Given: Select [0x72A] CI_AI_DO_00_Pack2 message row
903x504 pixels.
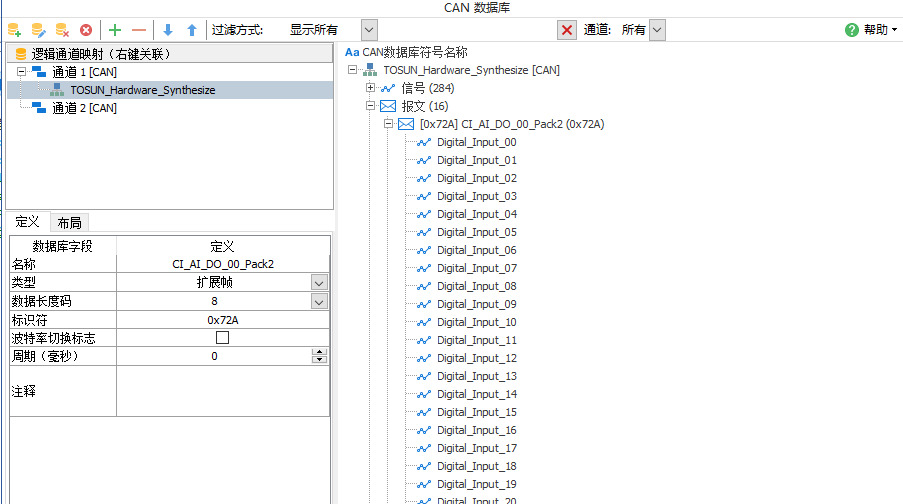Looking at the screenshot, I should (x=512, y=124).
